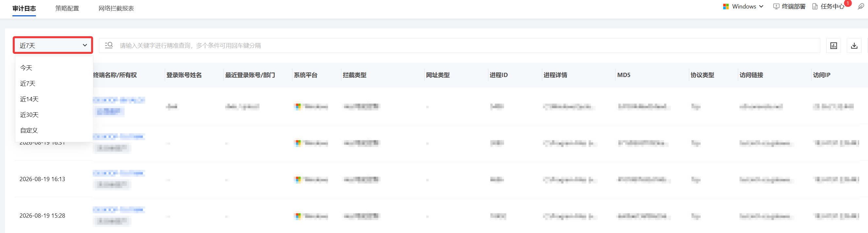Click the 拦截类型 column header

354,75
